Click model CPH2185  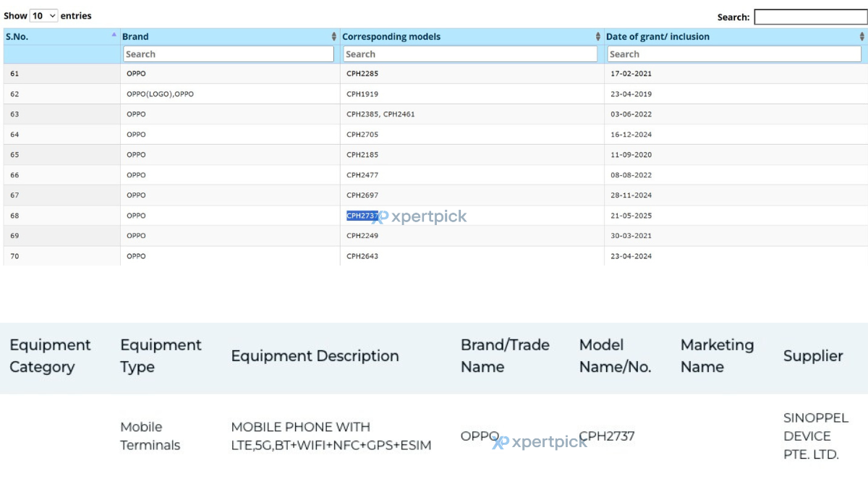point(362,155)
